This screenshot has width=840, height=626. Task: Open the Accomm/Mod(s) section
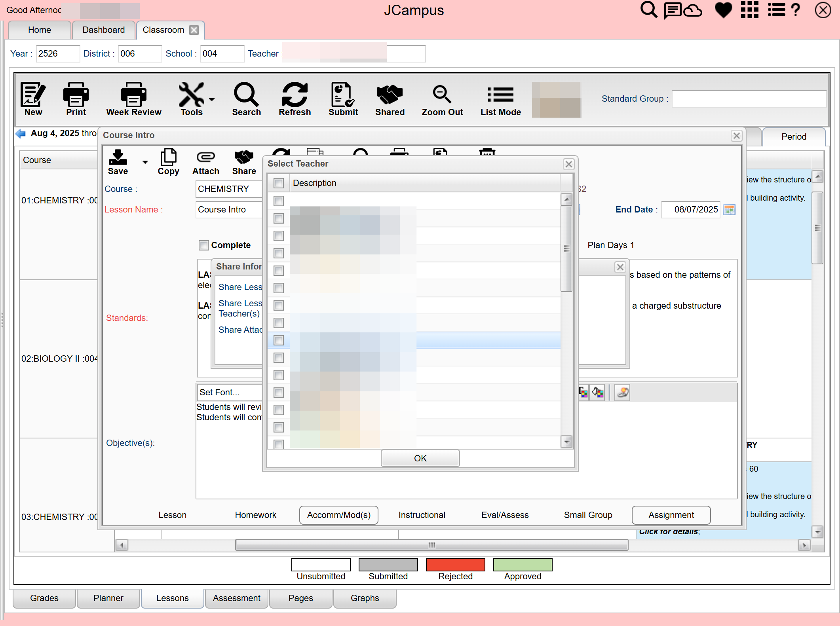[x=339, y=515]
